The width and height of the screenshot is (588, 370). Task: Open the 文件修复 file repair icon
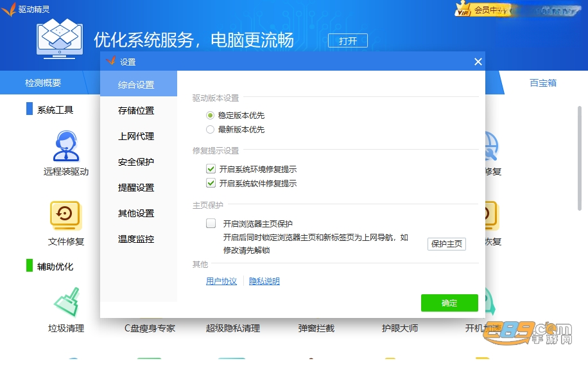(x=65, y=215)
